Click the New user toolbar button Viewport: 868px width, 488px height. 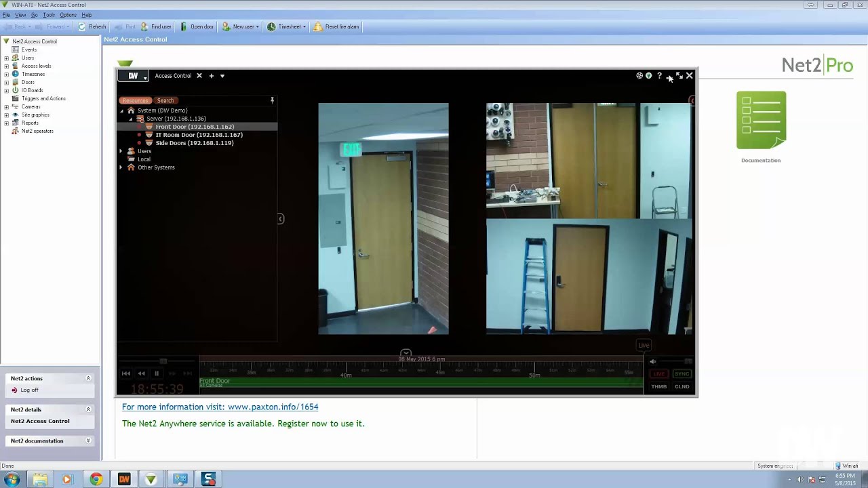click(240, 26)
